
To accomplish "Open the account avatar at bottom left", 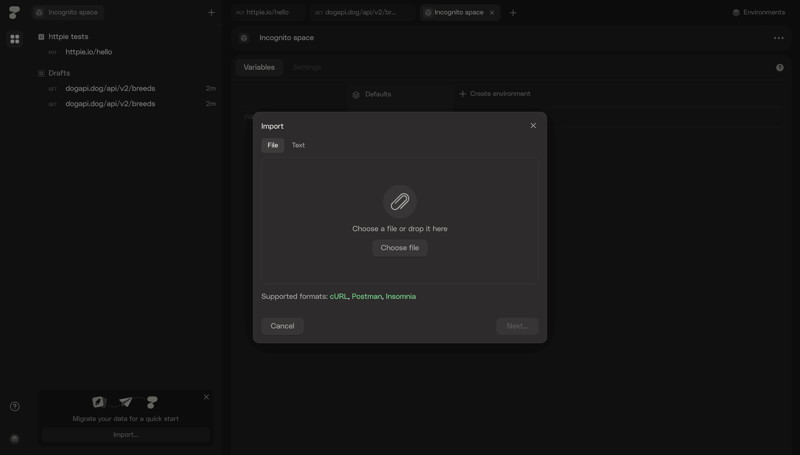I will pos(15,439).
